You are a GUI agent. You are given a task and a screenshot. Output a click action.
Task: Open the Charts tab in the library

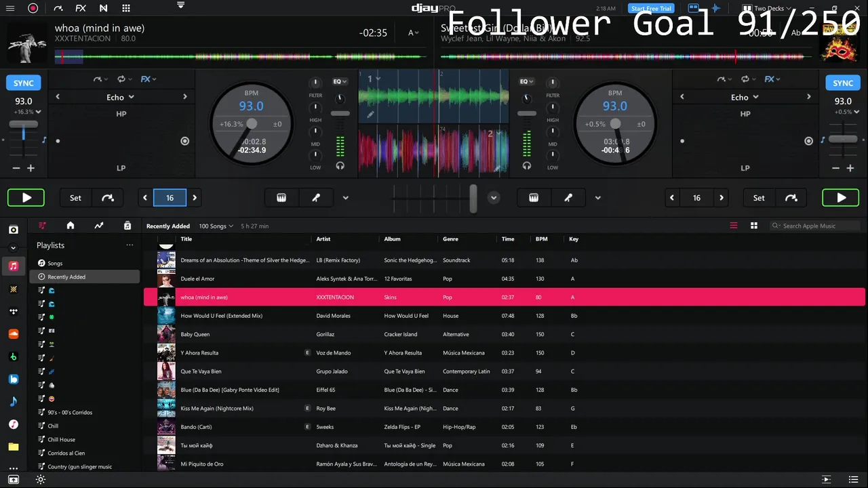click(99, 226)
